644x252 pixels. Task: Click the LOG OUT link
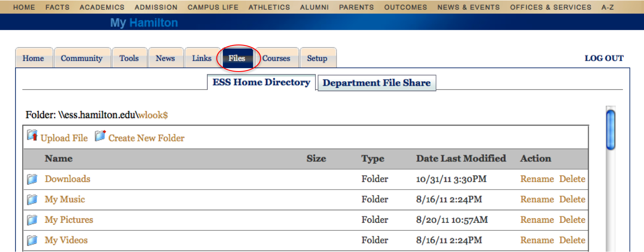coord(604,58)
